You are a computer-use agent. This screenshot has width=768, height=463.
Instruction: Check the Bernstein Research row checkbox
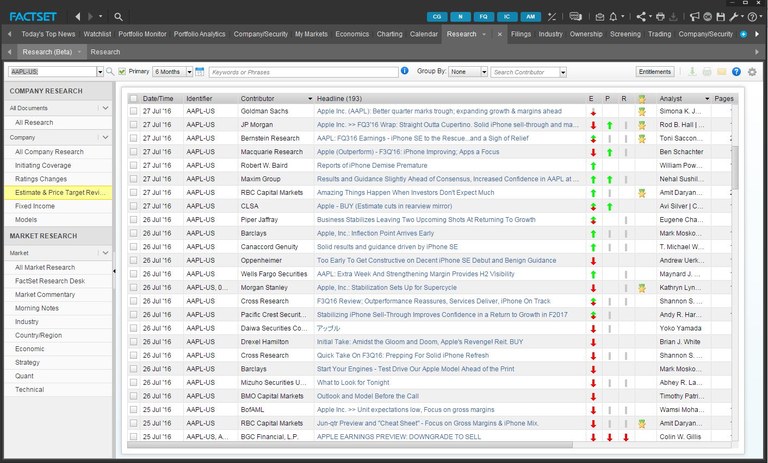click(x=133, y=138)
